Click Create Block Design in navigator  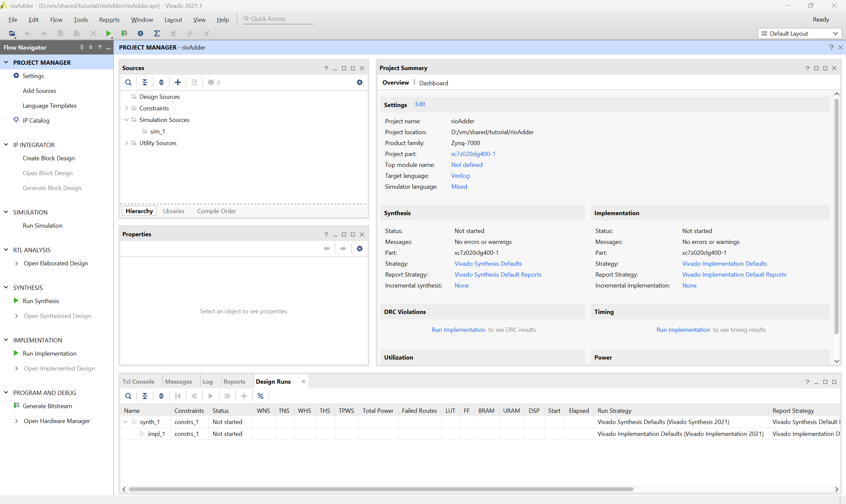click(49, 158)
